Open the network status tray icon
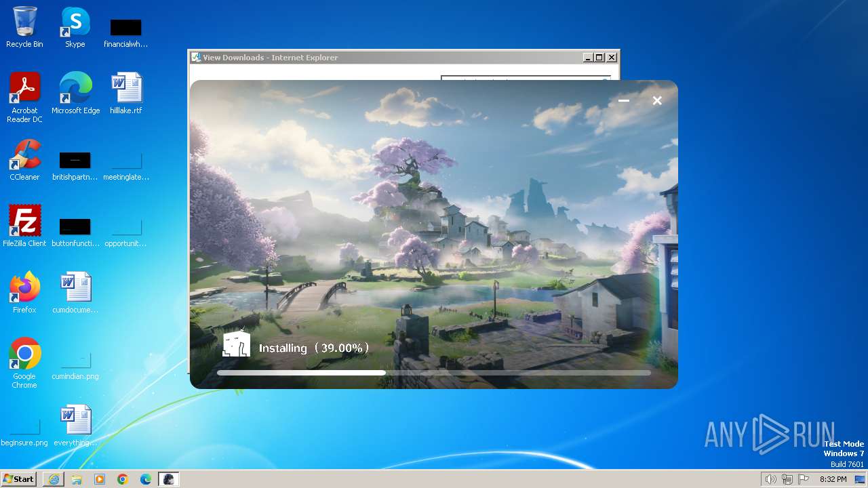 [x=787, y=479]
